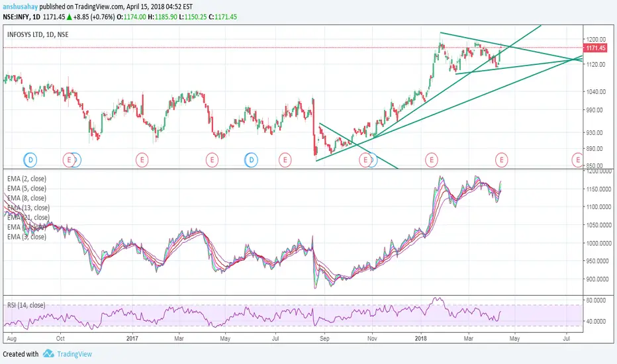
Task: Select the EMA (5, close) indicator label
Action: coord(26,189)
